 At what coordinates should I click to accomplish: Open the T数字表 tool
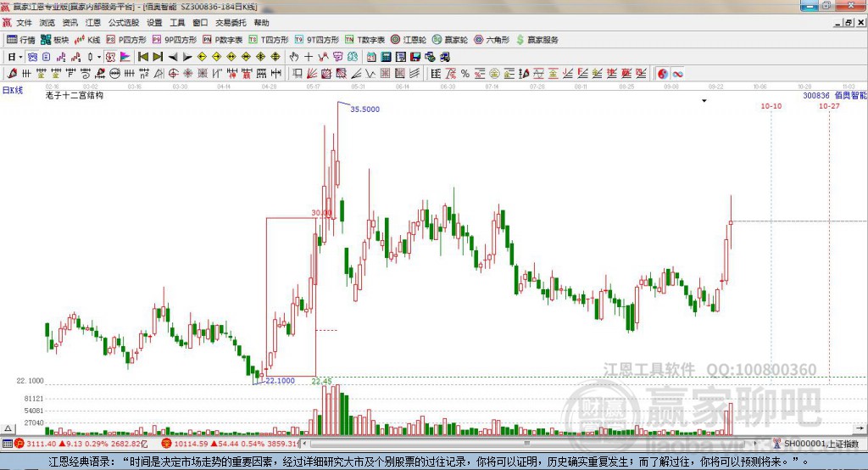coord(364,40)
